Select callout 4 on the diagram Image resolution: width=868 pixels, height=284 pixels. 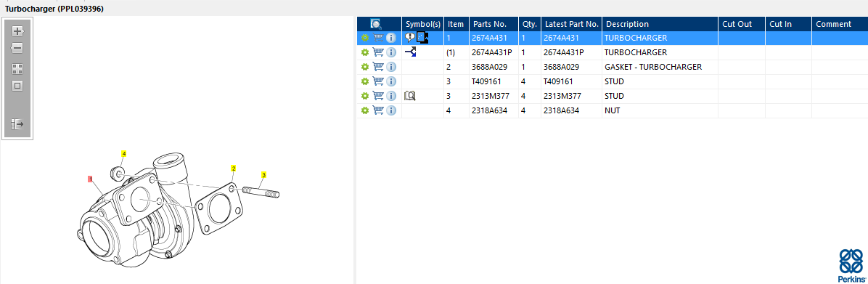pyautogui.click(x=124, y=153)
